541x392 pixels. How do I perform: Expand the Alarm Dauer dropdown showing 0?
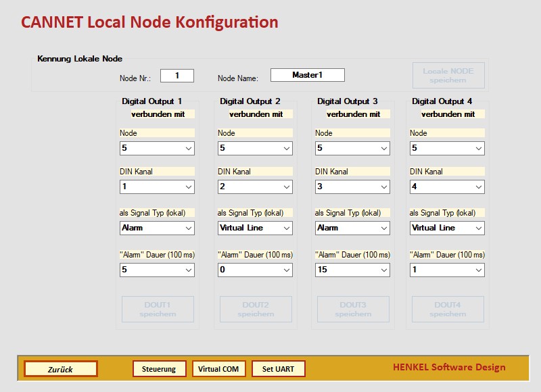click(x=255, y=270)
